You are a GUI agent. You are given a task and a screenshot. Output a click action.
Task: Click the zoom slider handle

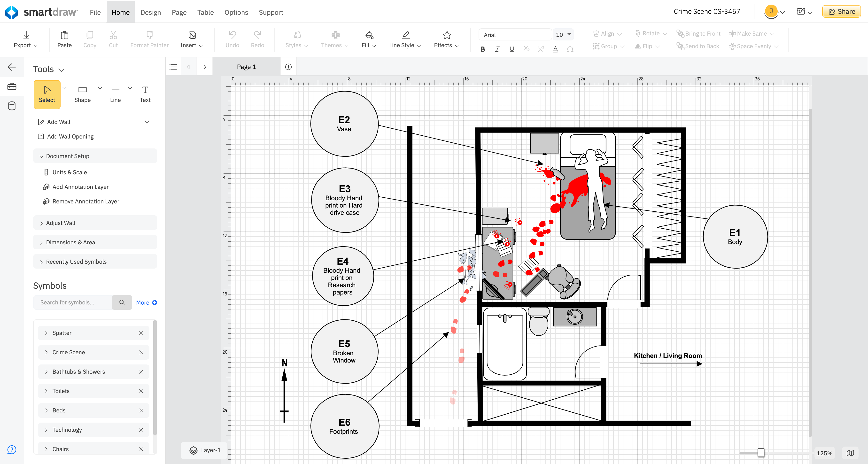(x=760, y=453)
